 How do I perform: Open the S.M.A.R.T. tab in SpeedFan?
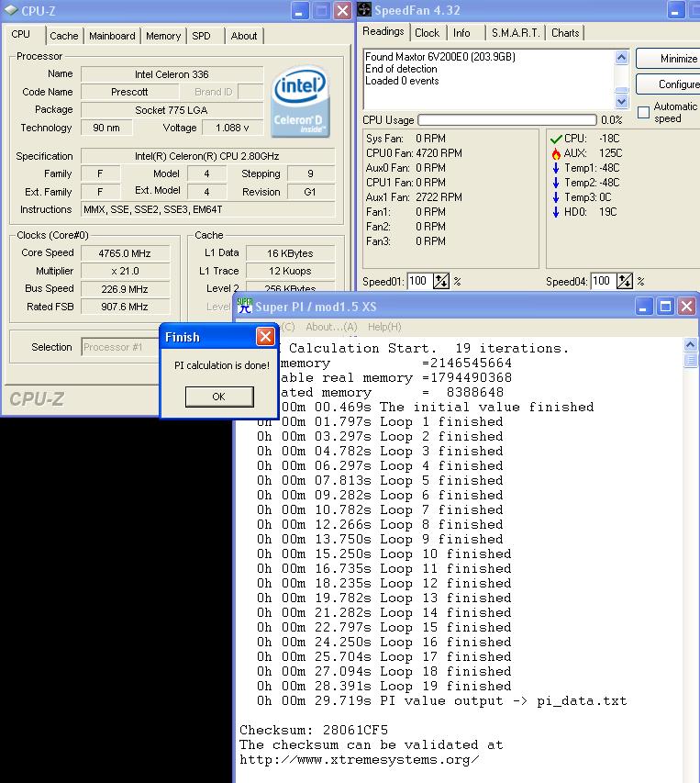click(x=516, y=33)
